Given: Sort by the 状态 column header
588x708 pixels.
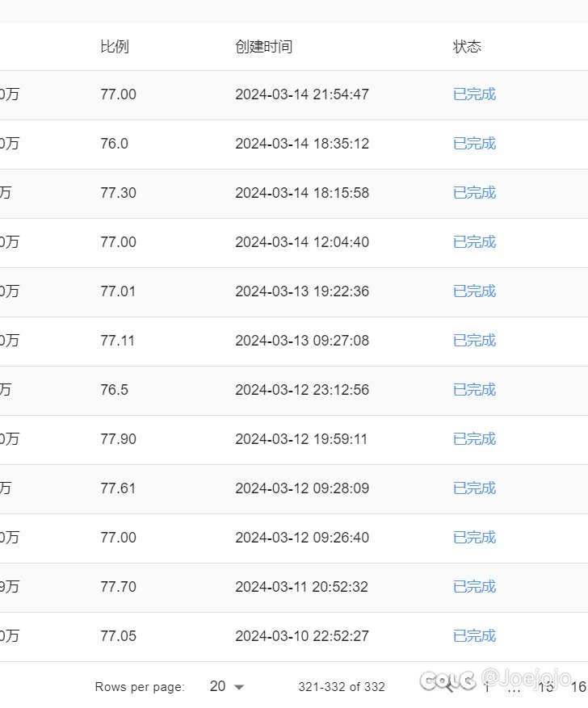Looking at the screenshot, I should pyautogui.click(x=467, y=47).
